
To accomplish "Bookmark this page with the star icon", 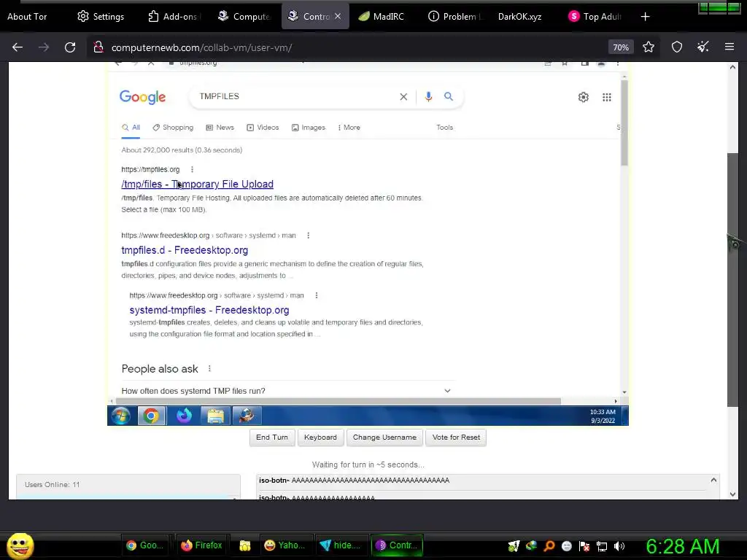I will pos(649,47).
